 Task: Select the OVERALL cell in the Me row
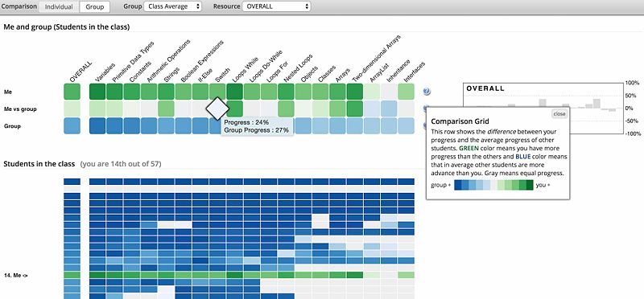[x=72, y=92]
